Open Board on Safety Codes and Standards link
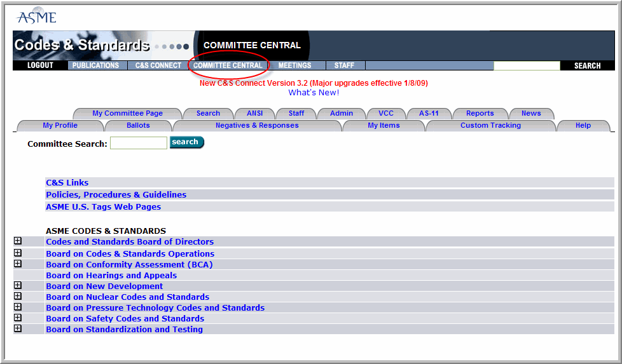Viewport: 622px width, 364px height. pyautogui.click(x=125, y=318)
